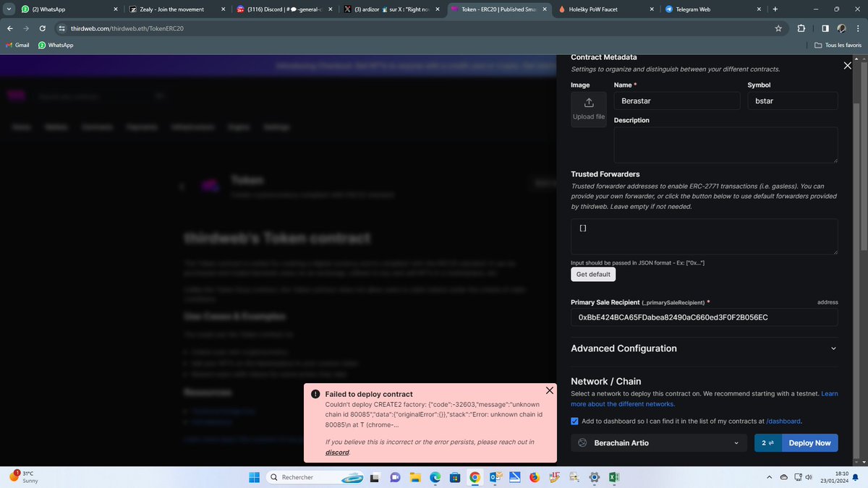Open a new browser tab
This screenshot has height=488, width=868.
(775, 9)
